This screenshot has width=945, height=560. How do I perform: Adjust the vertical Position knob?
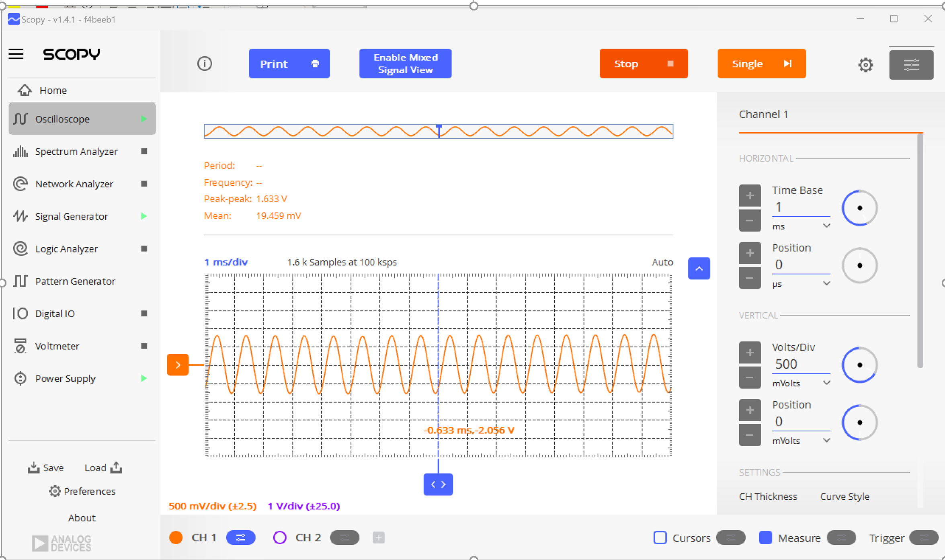[859, 422]
